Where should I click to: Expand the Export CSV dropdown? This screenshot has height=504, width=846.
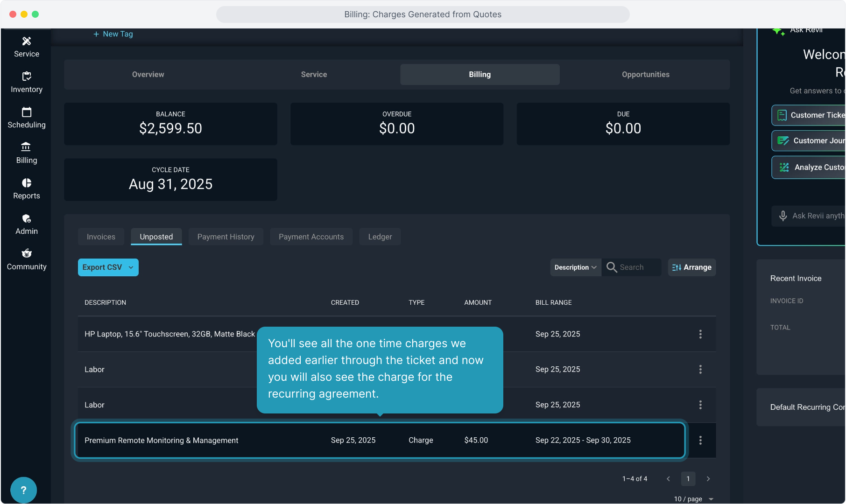coord(131,267)
